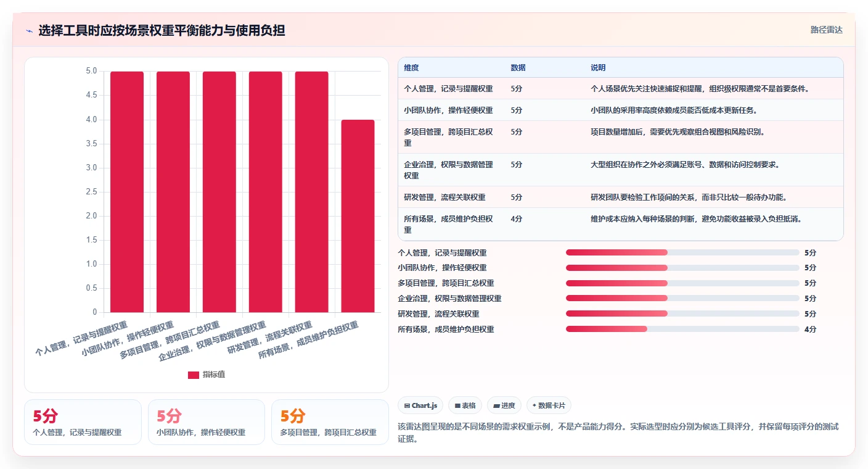Click the 小团队协作 chart bar
Image resolution: width=868 pixels, height=469 pixels.
click(173, 192)
